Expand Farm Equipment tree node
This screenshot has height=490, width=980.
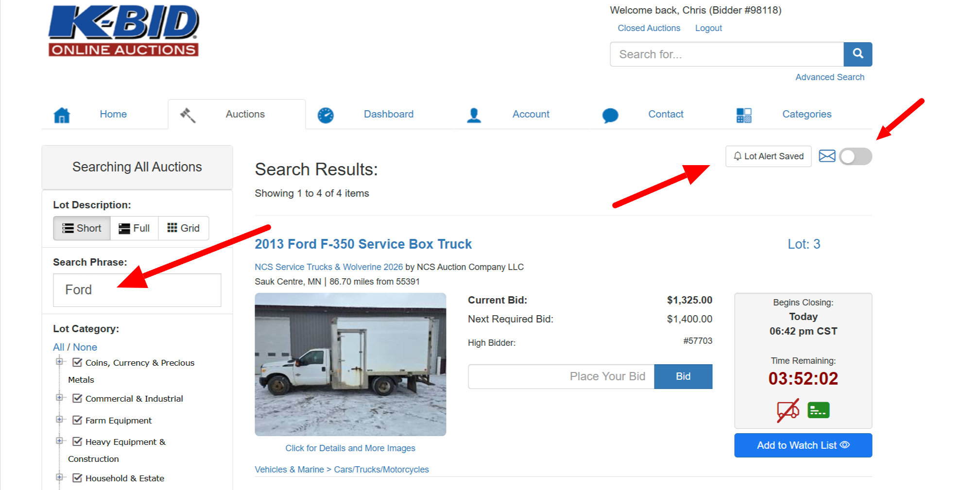[59, 419]
